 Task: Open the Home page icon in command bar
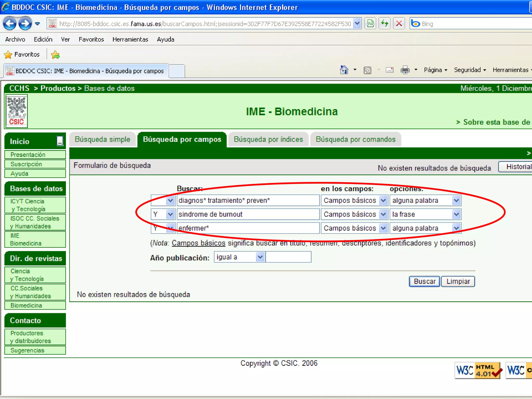point(344,70)
